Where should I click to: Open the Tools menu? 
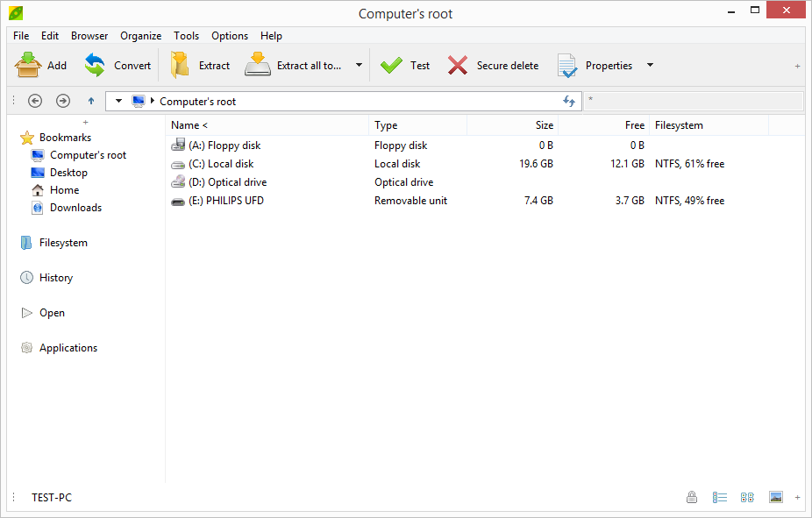pos(186,36)
